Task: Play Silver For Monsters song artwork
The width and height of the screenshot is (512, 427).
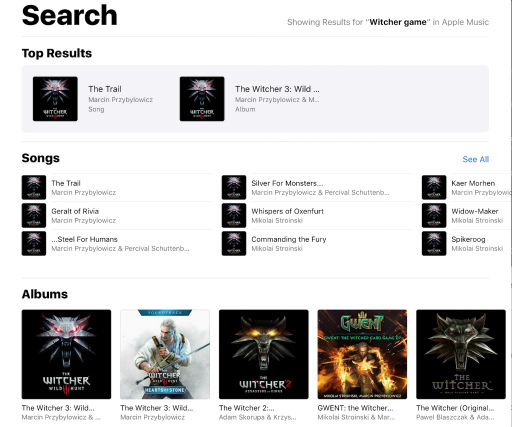Action: click(x=234, y=187)
